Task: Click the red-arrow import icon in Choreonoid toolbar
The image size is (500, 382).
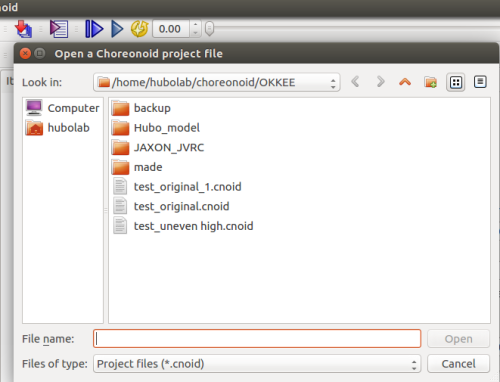Action: tap(23, 29)
